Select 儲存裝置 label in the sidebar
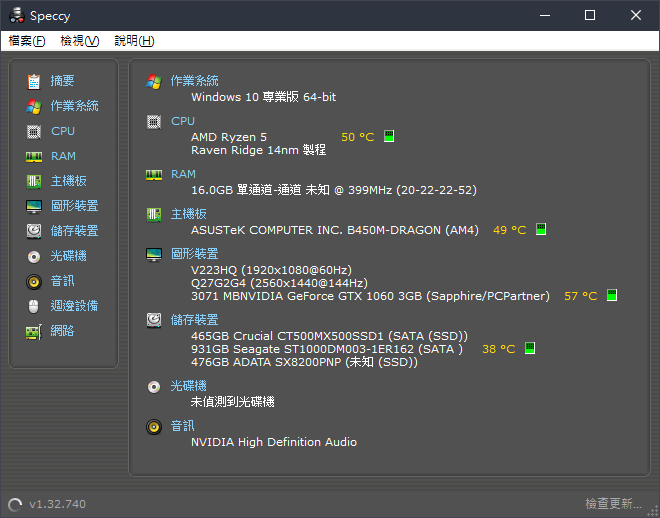This screenshot has width=660, height=518. tap(75, 231)
